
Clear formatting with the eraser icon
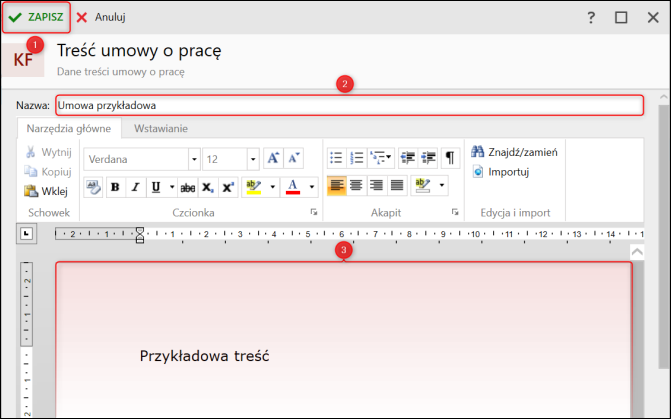[93, 187]
